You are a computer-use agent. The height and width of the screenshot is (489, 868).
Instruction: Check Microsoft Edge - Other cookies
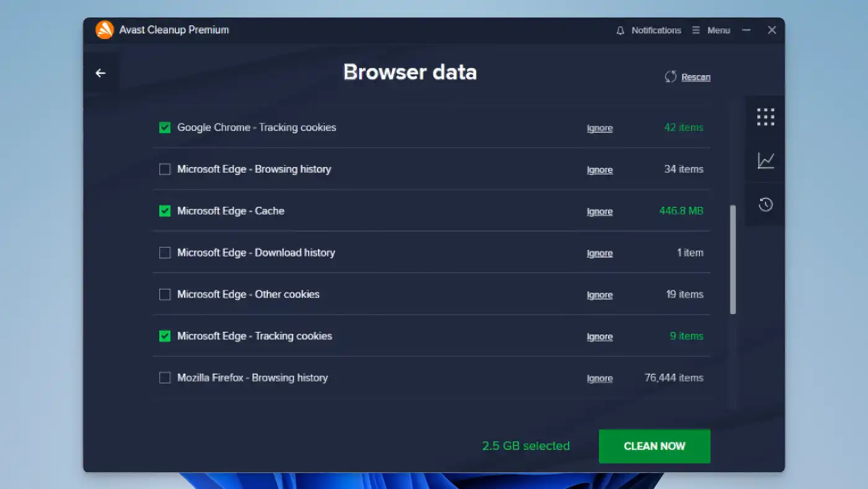click(164, 294)
